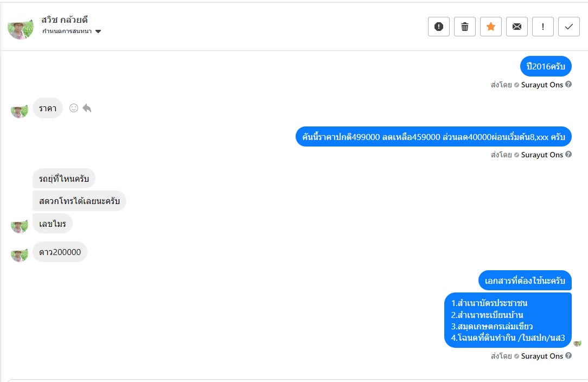588x382 pixels.
Task: Mark conversation done with checkmark button
Action: pos(569,27)
